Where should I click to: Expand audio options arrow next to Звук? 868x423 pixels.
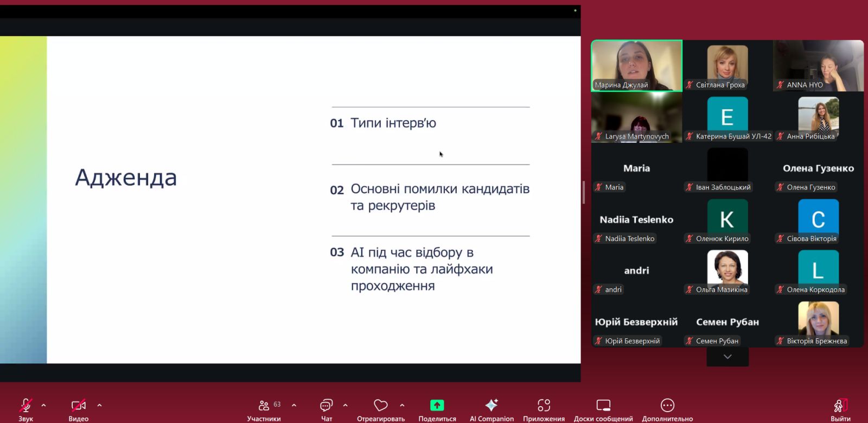44,405
